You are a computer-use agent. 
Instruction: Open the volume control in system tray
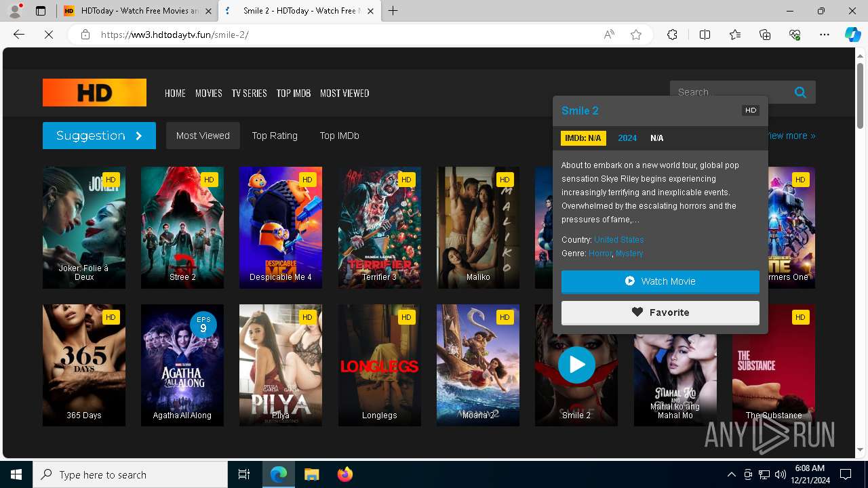tap(780, 474)
